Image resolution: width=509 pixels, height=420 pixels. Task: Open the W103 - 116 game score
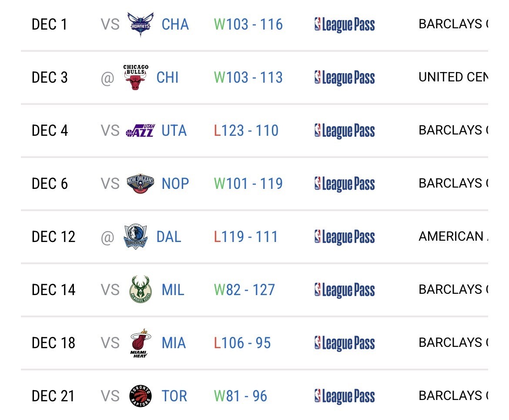click(x=248, y=24)
